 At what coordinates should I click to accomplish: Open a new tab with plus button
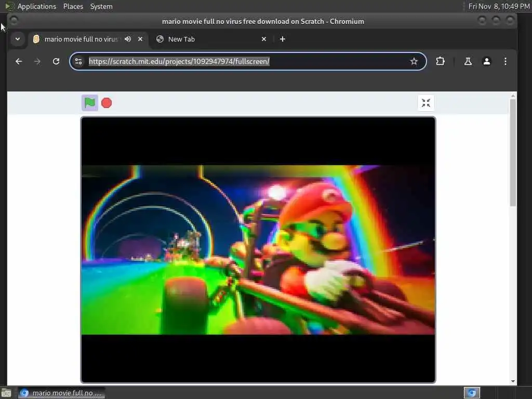pos(282,39)
